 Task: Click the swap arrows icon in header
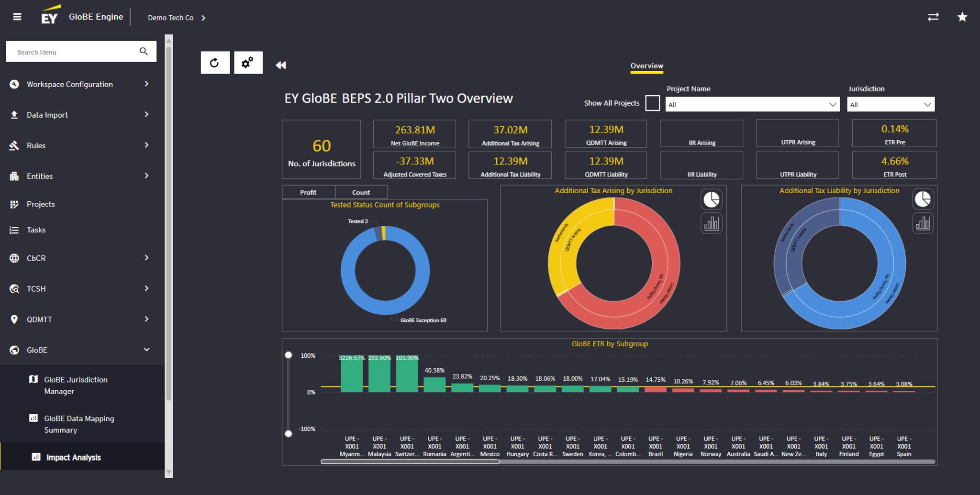tap(933, 17)
